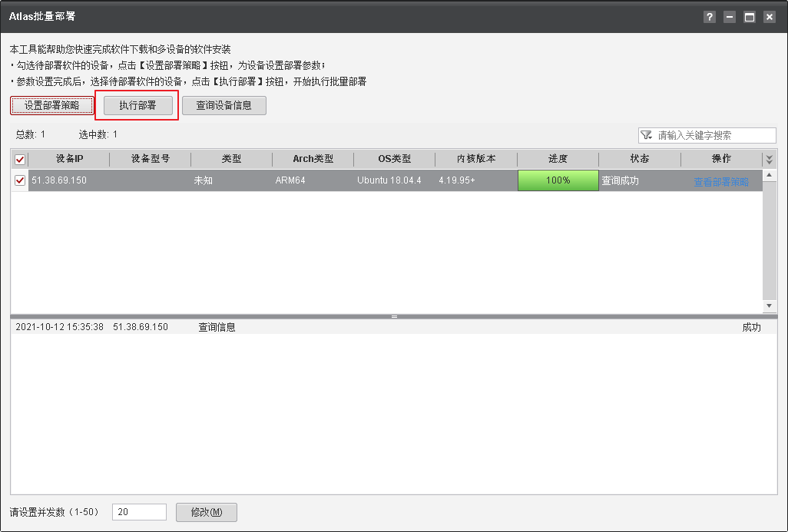
Task: Click the 选中数: 1 label
Action: pyautogui.click(x=98, y=134)
